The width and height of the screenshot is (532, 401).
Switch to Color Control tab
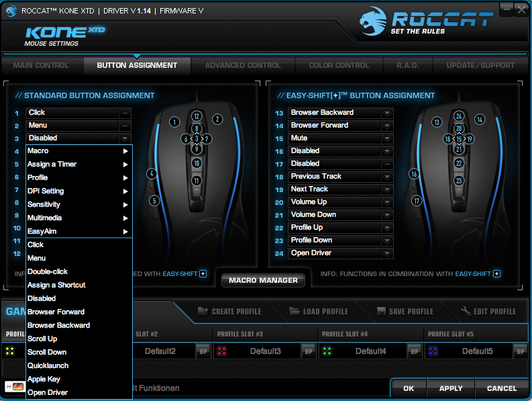(x=339, y=65)
